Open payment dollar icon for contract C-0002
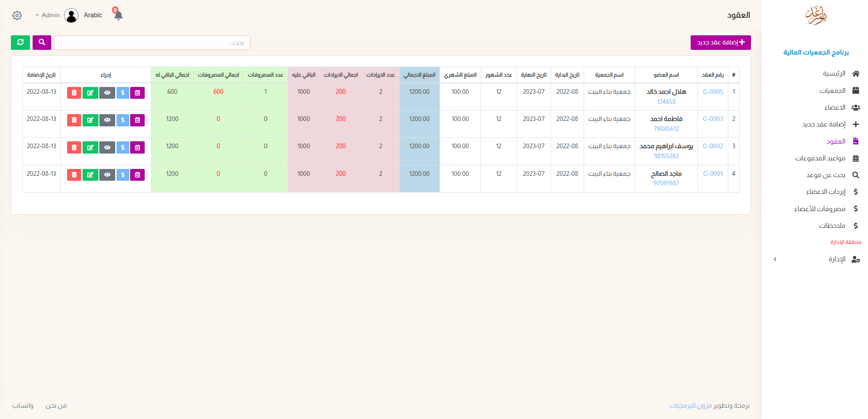This screenshot has height=419, width=868. (122, 147)
